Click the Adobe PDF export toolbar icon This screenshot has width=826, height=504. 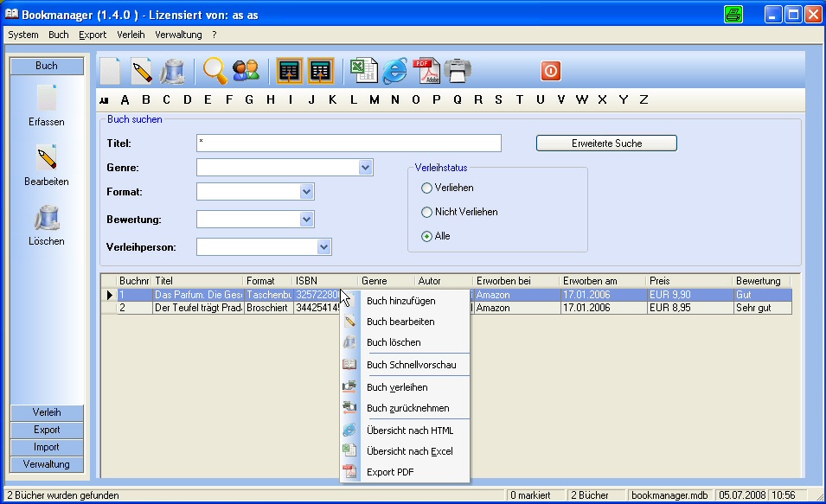(427, 71)
